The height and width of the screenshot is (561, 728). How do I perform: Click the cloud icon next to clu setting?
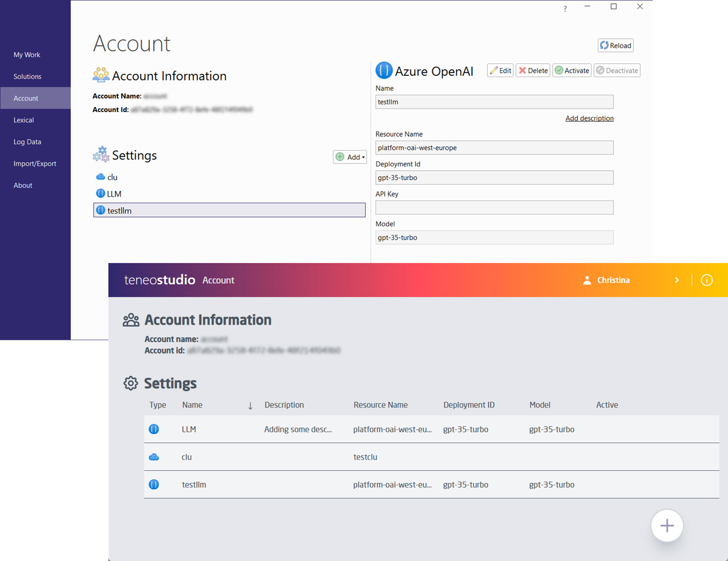(100, 177)
